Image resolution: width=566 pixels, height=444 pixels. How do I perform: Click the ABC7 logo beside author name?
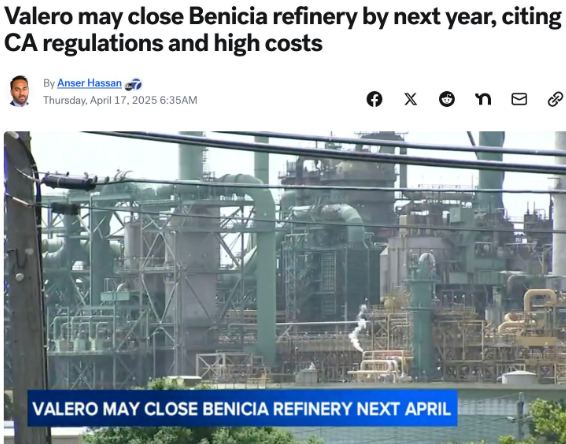pyautogui.click(x=133, y=85)
